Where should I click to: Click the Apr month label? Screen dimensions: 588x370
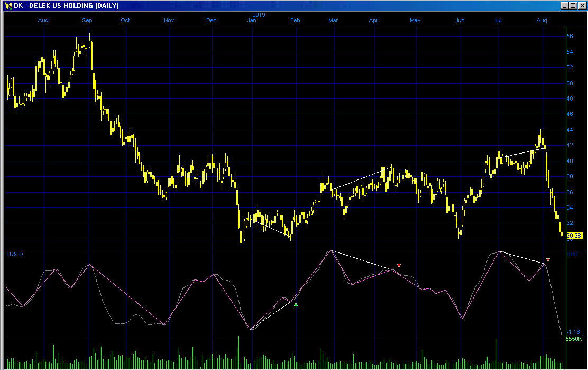pyautogui.click(x=373, y=20)
